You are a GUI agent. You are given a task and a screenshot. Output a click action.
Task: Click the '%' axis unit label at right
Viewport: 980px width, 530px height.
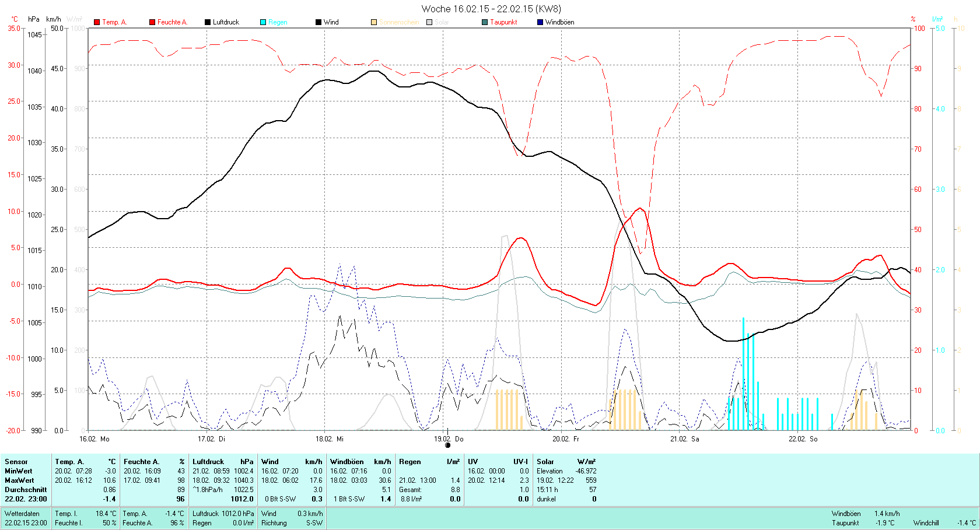(914, 19)
